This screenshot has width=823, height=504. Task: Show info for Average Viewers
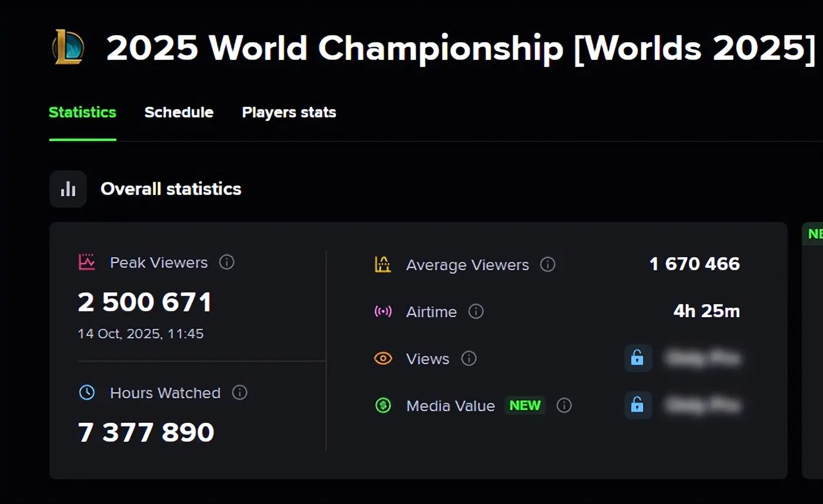(548, 264)
